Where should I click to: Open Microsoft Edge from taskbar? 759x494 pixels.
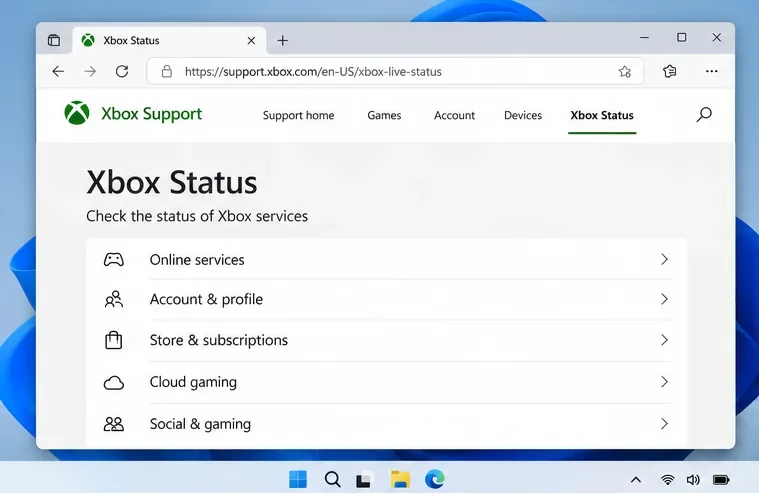pyautogui.click(x=435, y=479)
